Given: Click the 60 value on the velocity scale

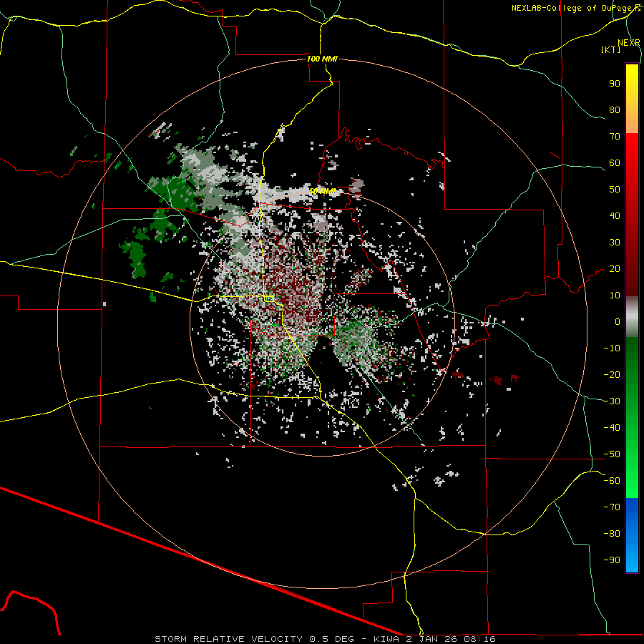Looking at the screenshot, I should pyautogui.click(x=615, y=162).
